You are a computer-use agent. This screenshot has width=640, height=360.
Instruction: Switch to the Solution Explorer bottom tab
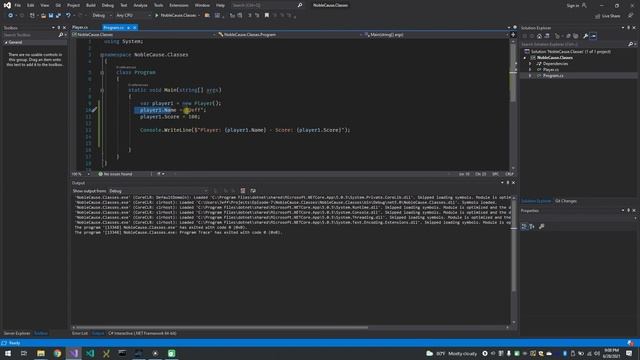tap(536, 201)
